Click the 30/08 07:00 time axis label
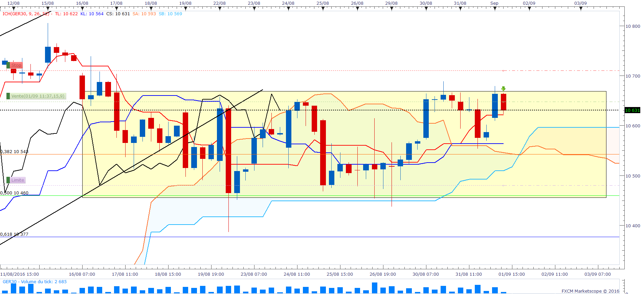This screenshot has height=294, width=644. [426, 274]
